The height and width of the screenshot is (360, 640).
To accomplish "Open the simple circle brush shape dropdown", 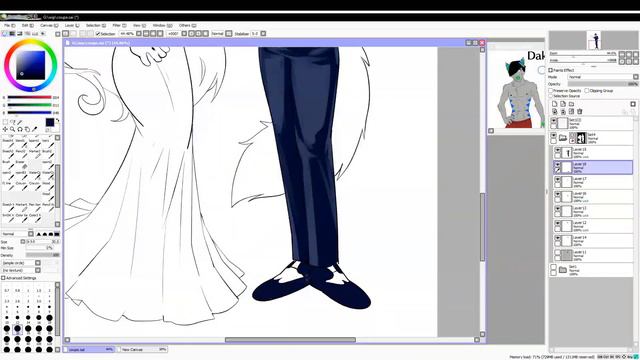I will pyautogui.click(x=38, y=263).
